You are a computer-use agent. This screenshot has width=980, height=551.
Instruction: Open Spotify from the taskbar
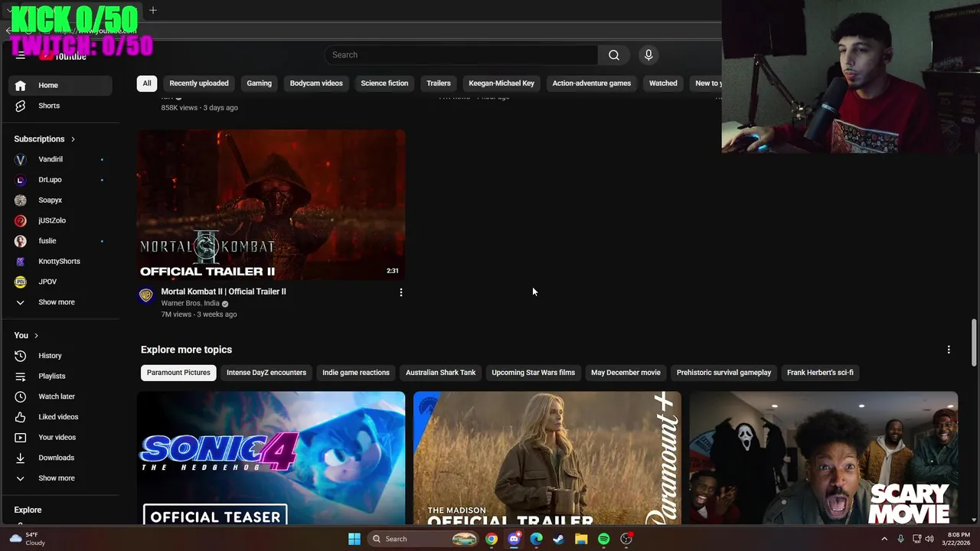tap(603, 539)
